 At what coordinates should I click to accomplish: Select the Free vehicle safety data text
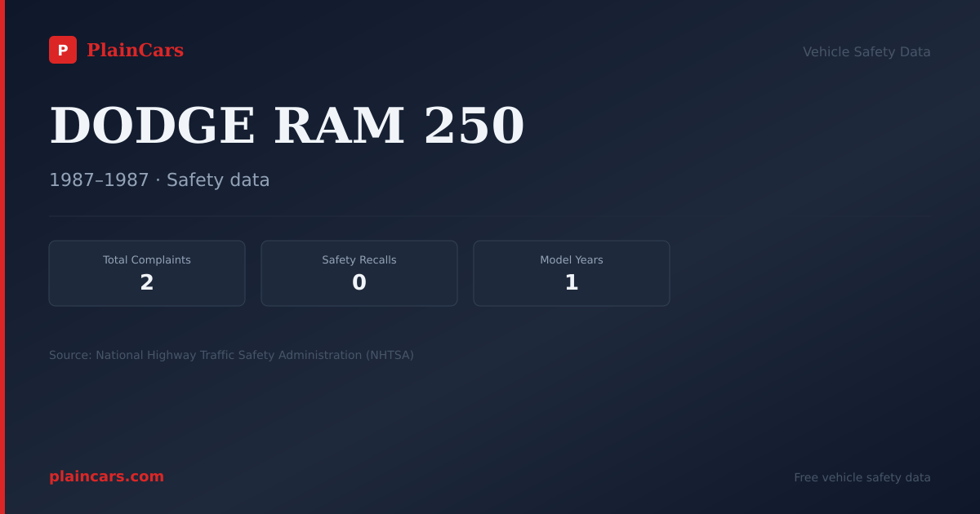tap(862, 477)
